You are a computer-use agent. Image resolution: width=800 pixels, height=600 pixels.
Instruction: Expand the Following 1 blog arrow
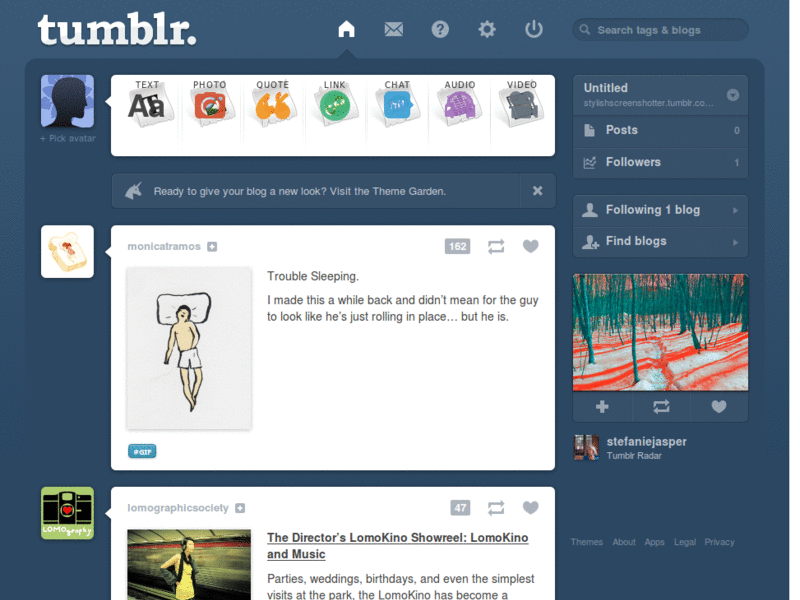[x=735, y=210]
